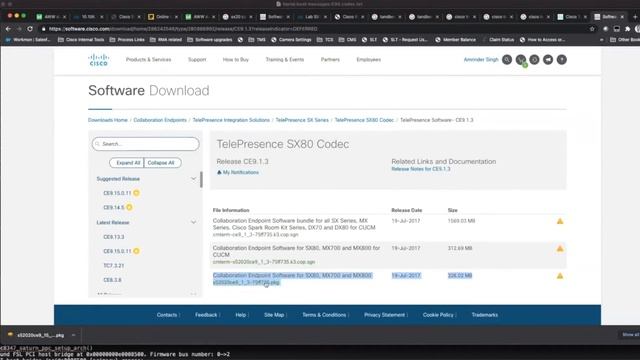The image size is (640, 360).
Task: Open the download item options chevron
Action: [73, 335]
